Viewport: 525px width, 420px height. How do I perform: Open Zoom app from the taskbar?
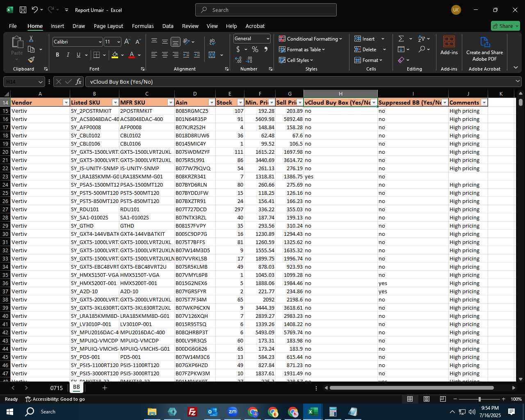[x=233, y=411]
